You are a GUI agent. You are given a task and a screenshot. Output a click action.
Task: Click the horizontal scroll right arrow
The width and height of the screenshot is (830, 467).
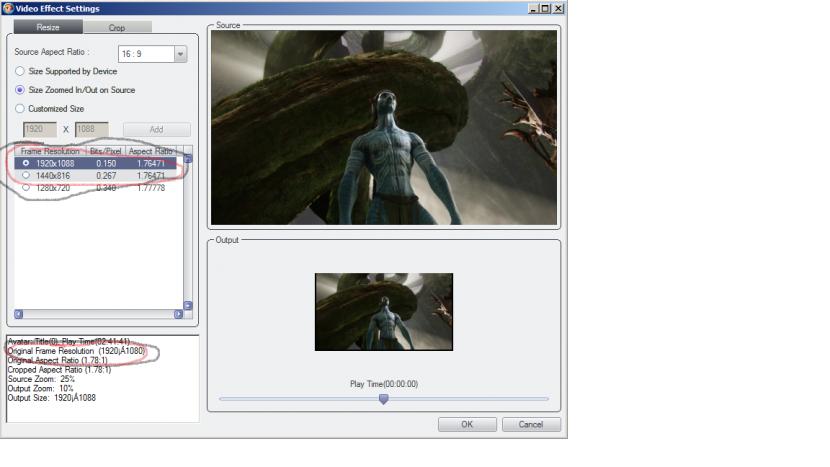tap(178, 314)
